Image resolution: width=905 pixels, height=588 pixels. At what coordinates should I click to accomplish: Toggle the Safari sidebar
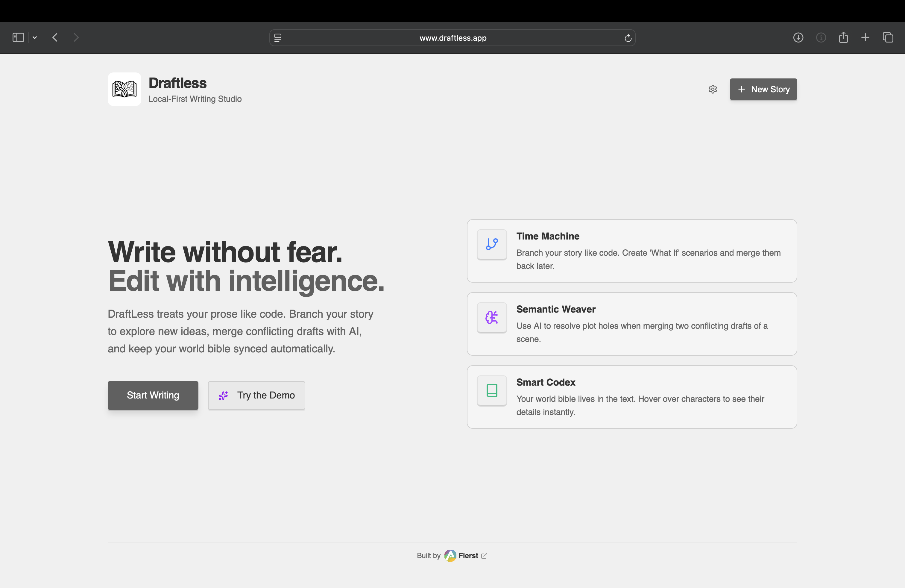coord(18,37)
